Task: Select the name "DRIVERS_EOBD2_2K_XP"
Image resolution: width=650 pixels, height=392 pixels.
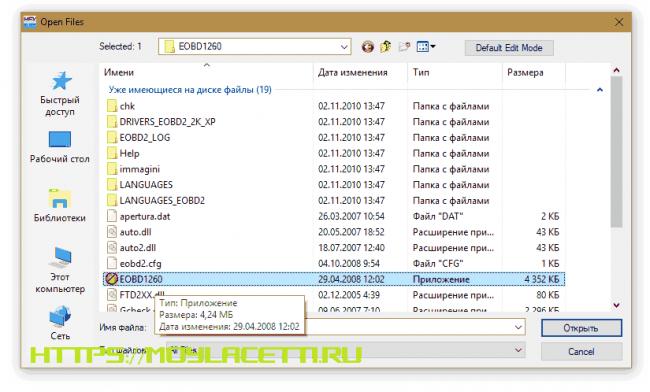Action: (167, 122)
